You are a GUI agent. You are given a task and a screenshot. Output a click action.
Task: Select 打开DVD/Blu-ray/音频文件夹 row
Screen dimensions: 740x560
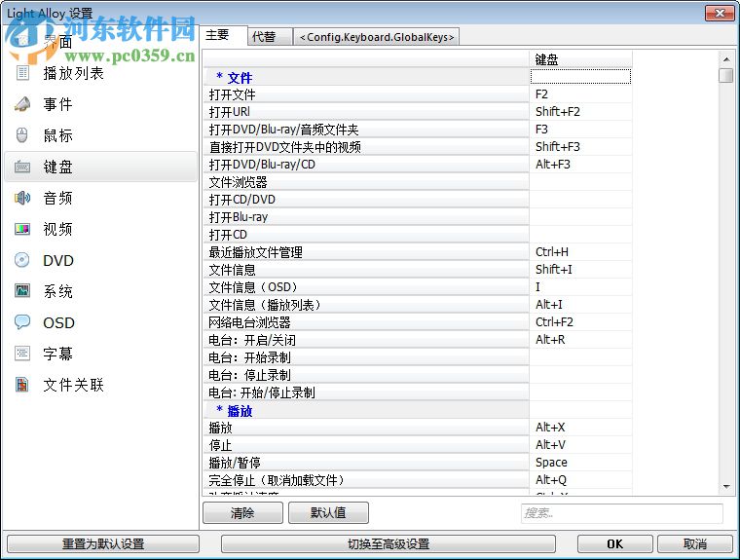tap(366, 130)
